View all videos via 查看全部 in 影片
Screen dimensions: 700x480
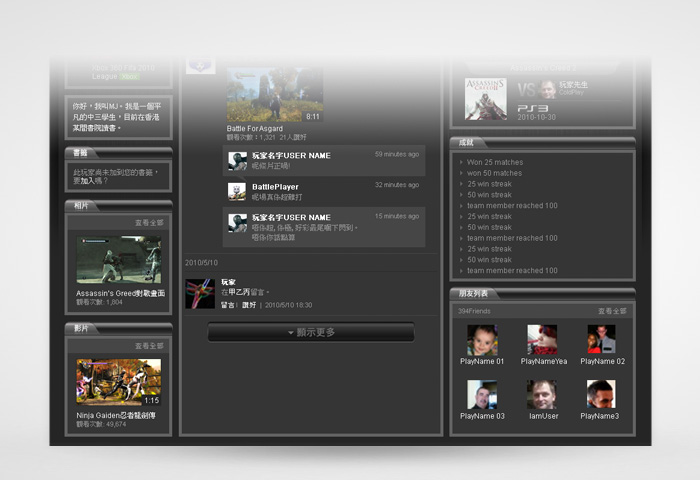tap(149, 346)
